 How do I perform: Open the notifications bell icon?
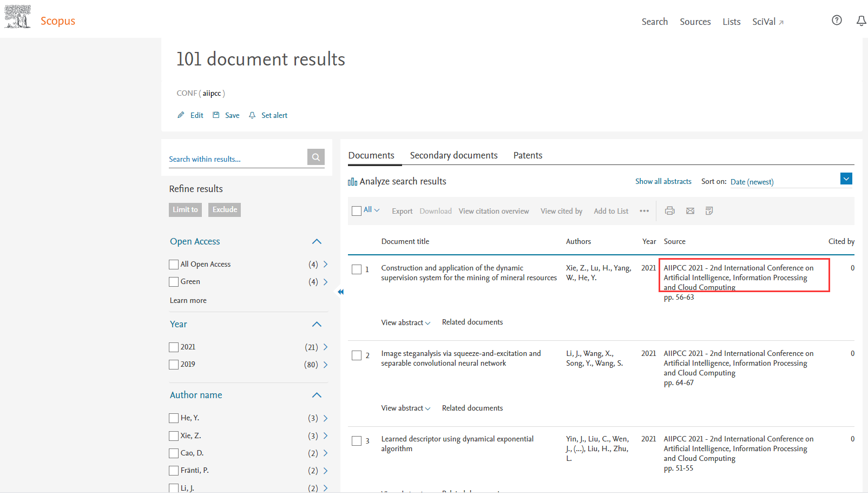tap(861, 21)
